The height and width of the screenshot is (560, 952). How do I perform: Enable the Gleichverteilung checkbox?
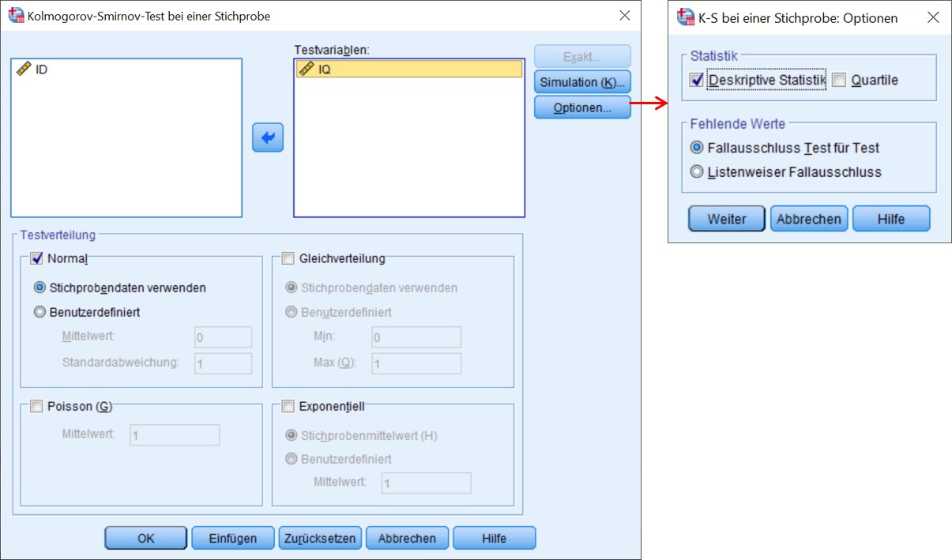click(287, 258)
